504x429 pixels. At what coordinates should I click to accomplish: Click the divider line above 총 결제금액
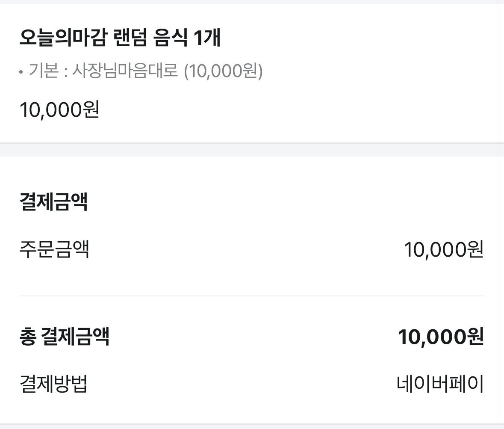[x=252, y=294]
